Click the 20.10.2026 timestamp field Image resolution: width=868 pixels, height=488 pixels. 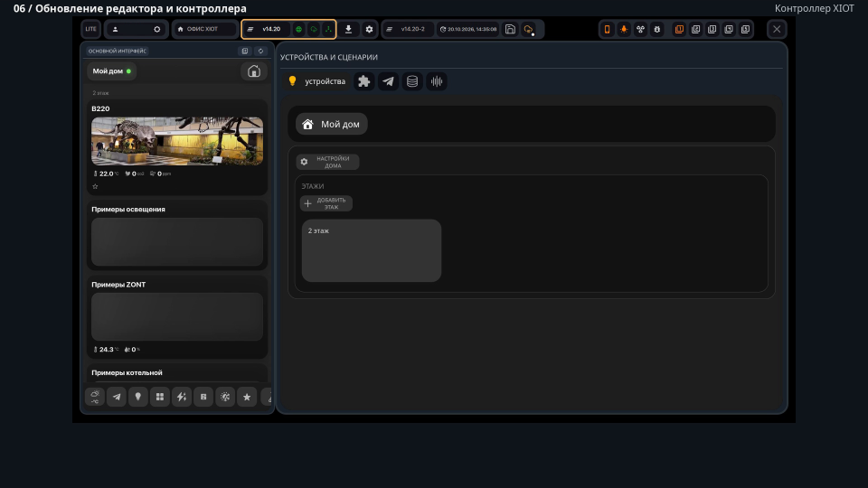(467, 29)
